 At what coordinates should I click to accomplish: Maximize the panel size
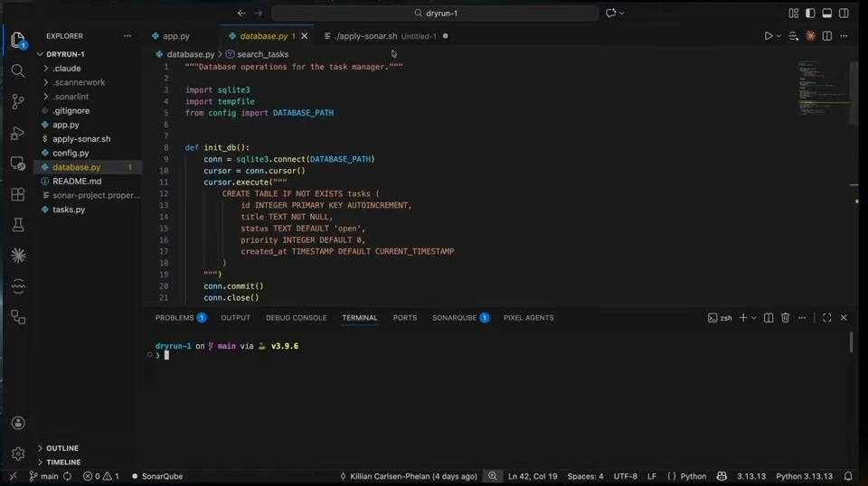pyautogui.click(x=827, y=318)
